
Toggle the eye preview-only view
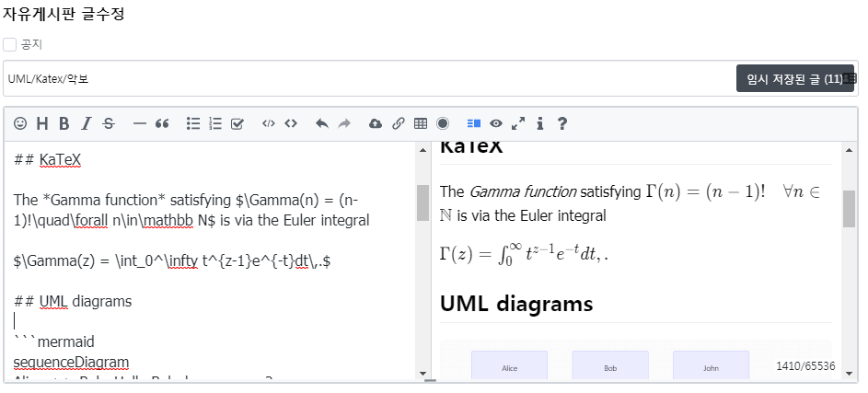pos(496,123)
